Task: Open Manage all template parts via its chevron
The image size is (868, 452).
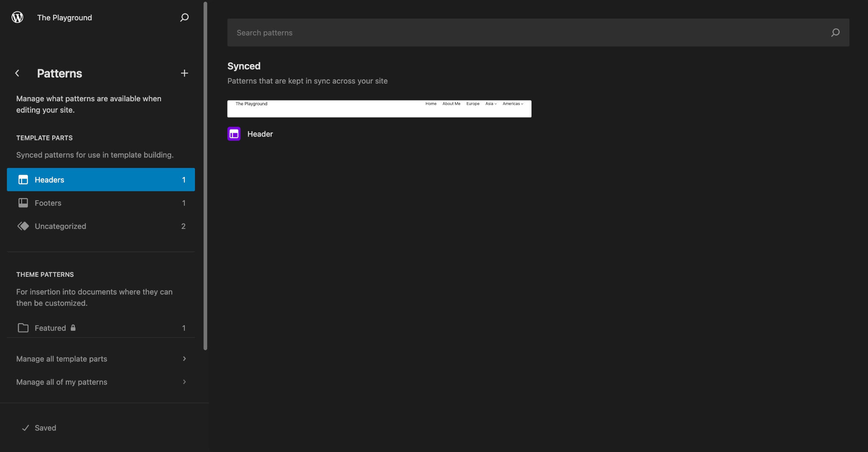Action: (x=184, y=359)
